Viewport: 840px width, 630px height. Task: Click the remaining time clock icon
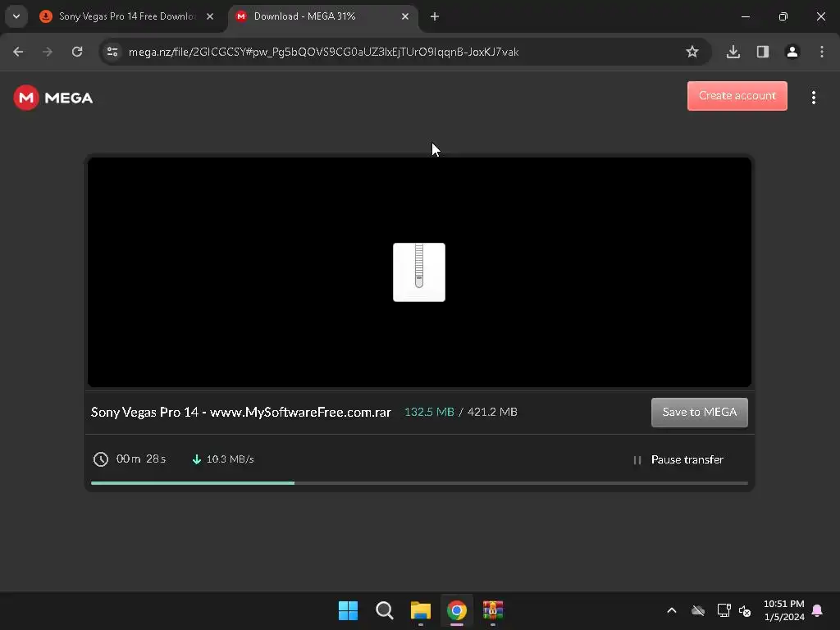coord(101,459)
